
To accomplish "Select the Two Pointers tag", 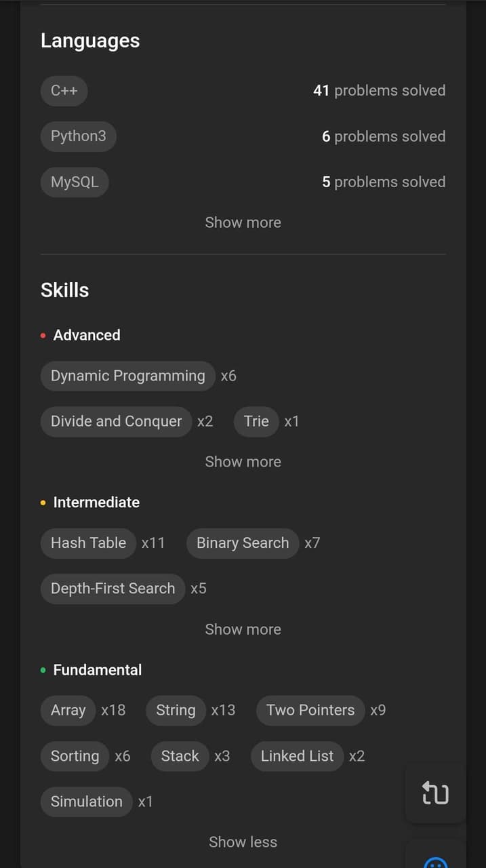I will point(310,711).
